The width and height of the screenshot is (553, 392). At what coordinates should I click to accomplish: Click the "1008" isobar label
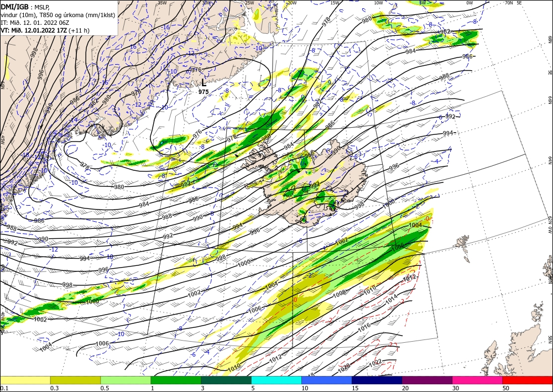(340, 294)
